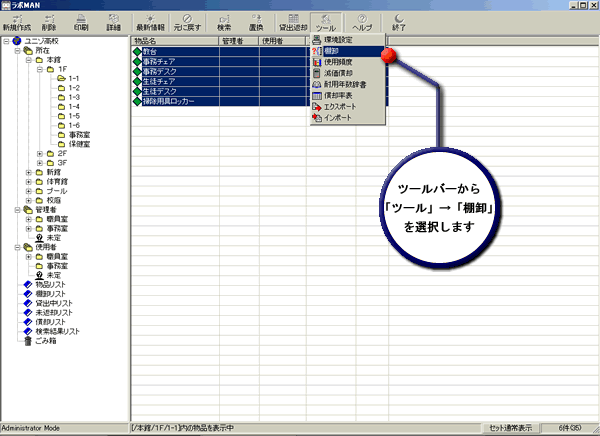Select folder 1-2 in the tree
This screenshot has width=600, height=436.
[x=69, y=88]
